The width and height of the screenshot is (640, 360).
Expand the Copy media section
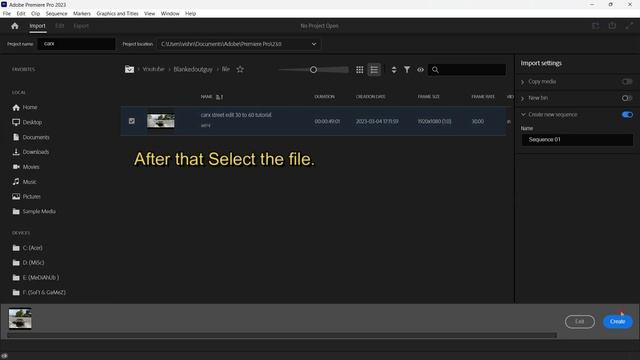click(522, 82)
